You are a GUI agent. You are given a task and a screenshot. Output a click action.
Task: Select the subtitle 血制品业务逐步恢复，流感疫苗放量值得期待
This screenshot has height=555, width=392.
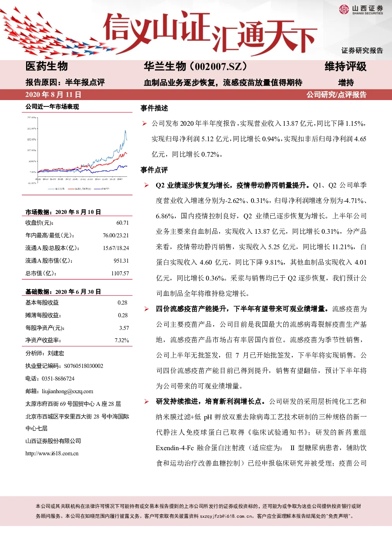click(x=223, y=82)
